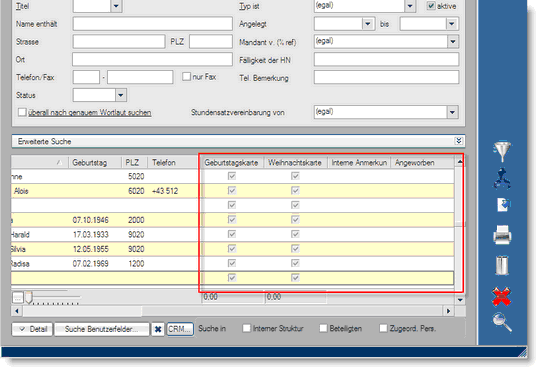This screenshot has width=538, height=369.
Task: Expand the Erweiterte Suche panel
Action: point(458,141)
